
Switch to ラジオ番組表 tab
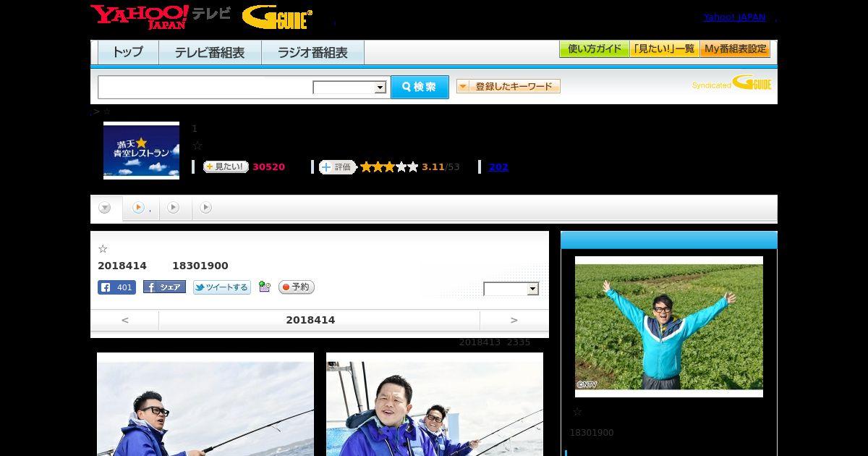312,52
